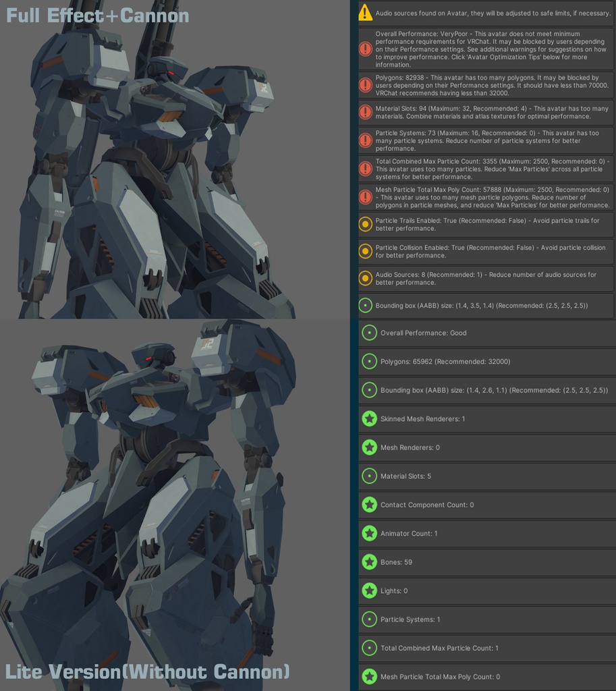This screenshot has height=691, width=616.
Task: Click the orange icon beside Particle Trails Enabled
Action: pos(364,225)
